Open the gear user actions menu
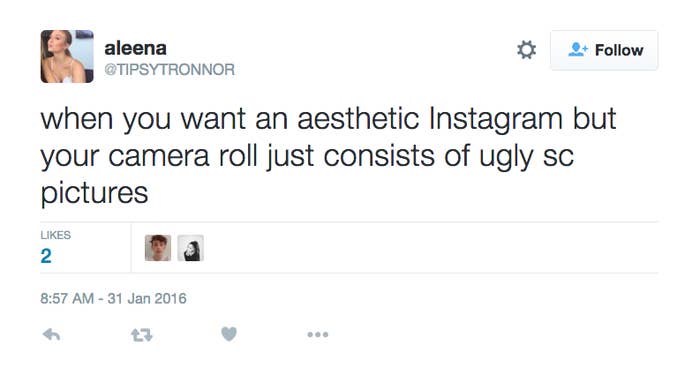 526,50
